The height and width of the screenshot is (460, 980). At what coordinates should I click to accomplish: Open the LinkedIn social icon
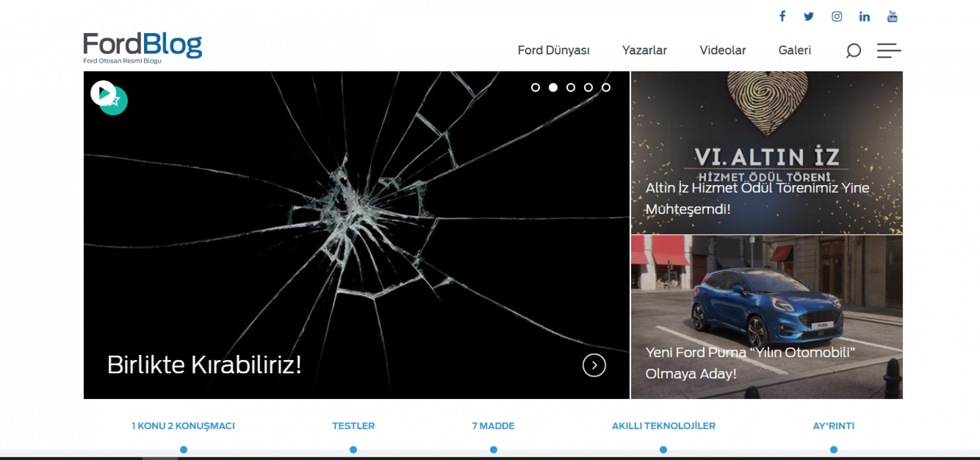click(x=864, y=16)
